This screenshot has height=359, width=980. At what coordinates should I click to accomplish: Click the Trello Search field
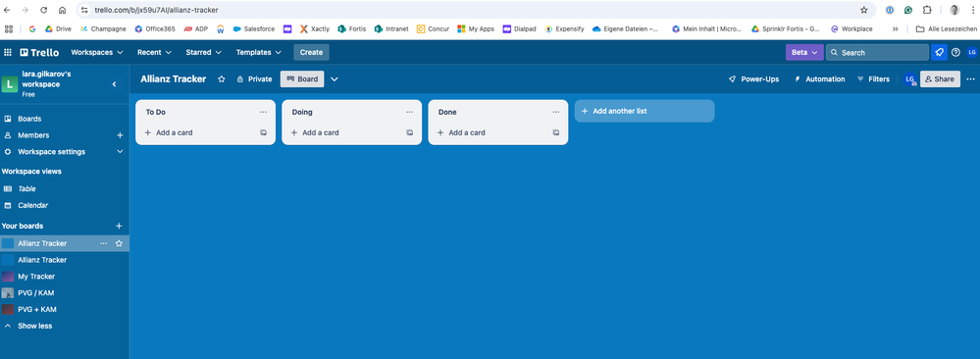(x=877, y=53)
